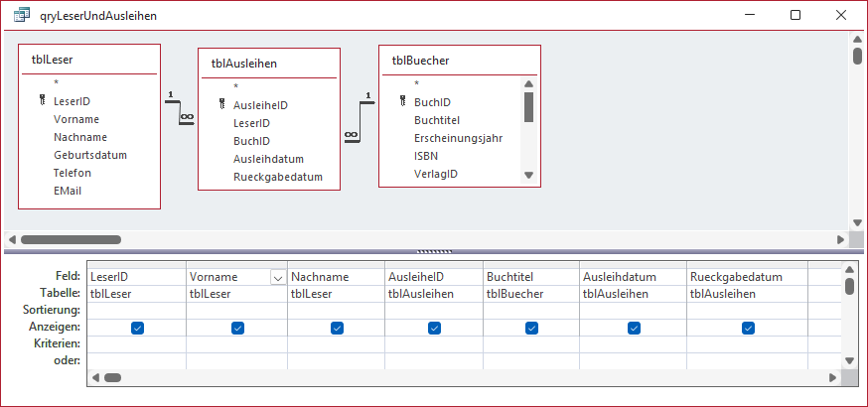868x407 pixels.
Task: Click the Tabelle cell showing tblBuecher
Action: (531, 294)
